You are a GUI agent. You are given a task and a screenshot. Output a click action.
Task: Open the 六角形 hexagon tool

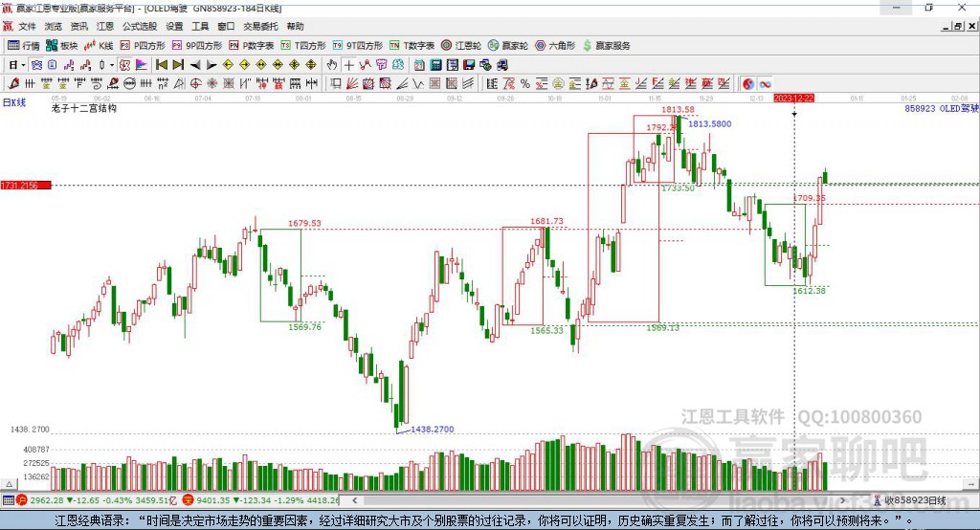coord(555,46)
